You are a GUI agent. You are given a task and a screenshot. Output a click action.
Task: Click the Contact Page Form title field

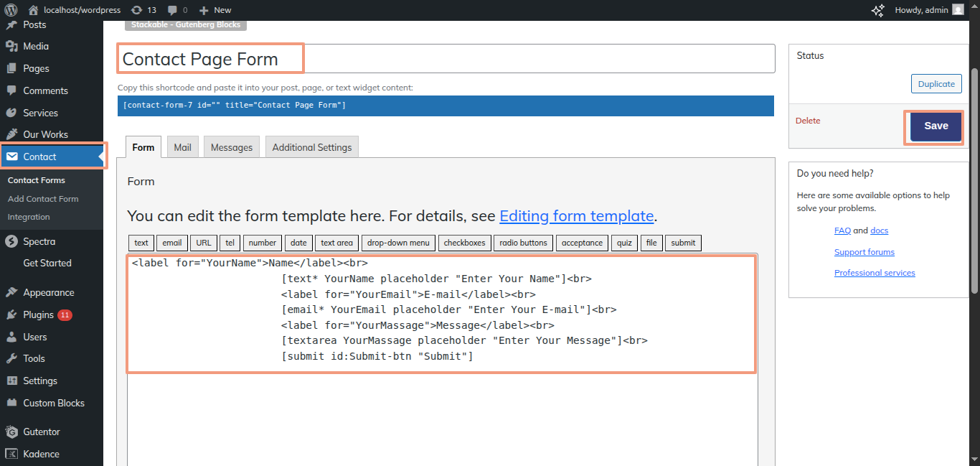tap(445, 59)
